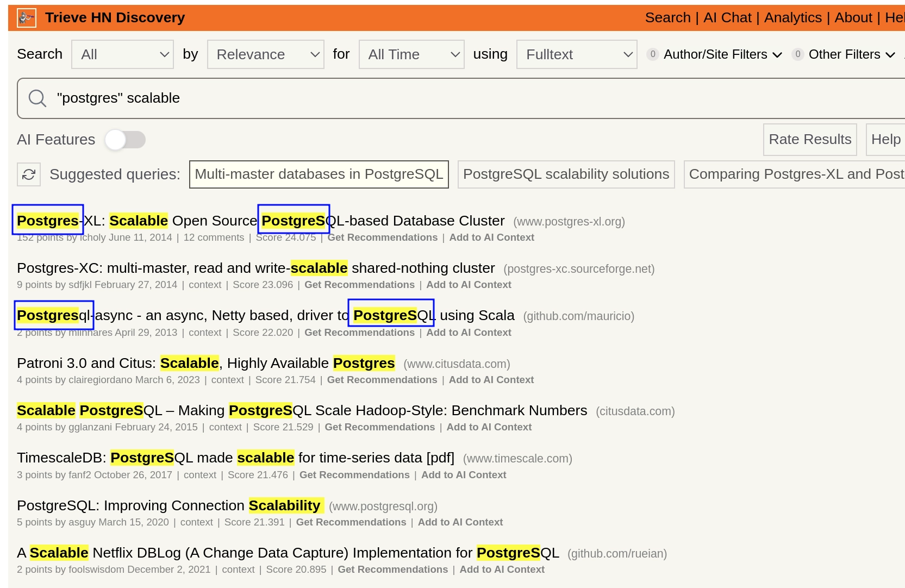This screenshot has height=588, width=905.
Task: Open AI Chat in top navigation
Action: (728, 18)
